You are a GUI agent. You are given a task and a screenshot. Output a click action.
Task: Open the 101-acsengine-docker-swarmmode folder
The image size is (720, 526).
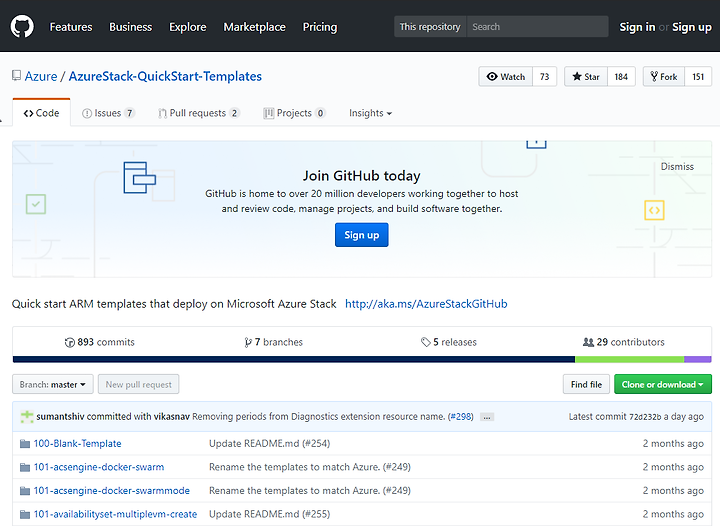pos(112,491)
